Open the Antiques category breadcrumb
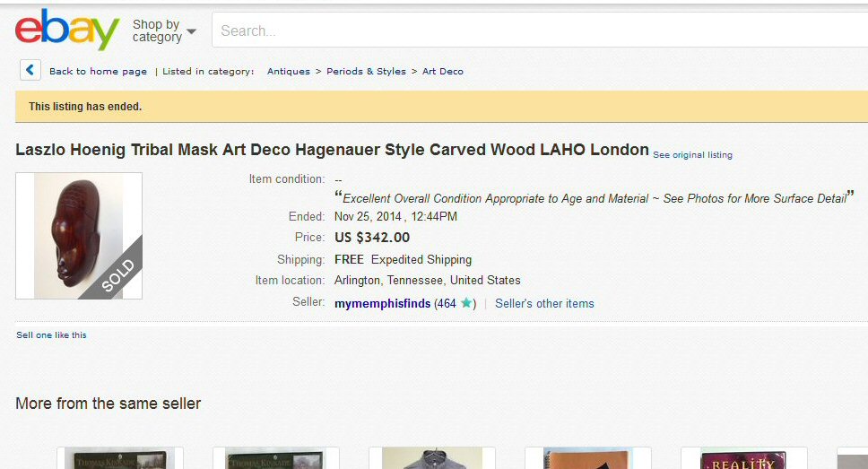 [289, 72]
